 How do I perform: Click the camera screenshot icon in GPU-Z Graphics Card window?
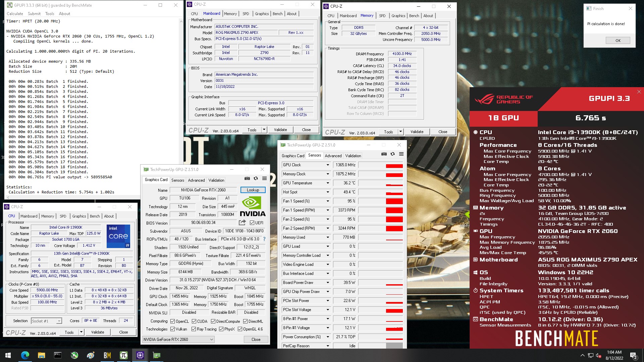(x=247, y=178)
